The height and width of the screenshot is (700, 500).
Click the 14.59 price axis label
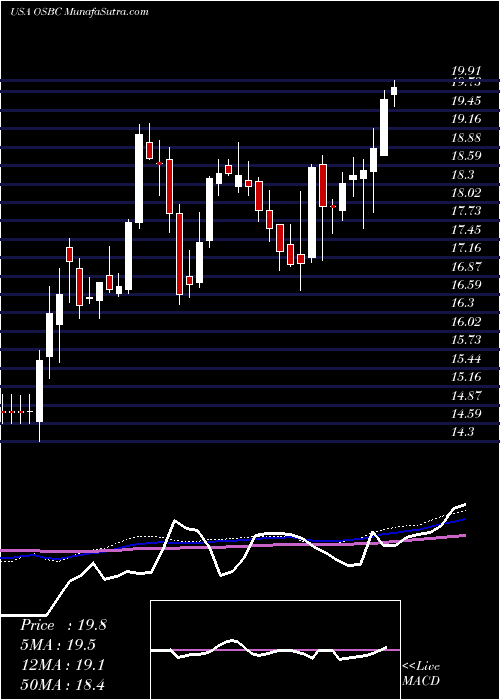point(466,414)
